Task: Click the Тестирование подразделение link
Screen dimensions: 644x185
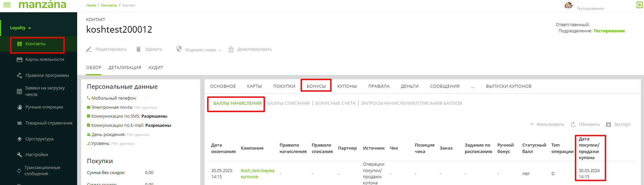Action: (609, 31)
